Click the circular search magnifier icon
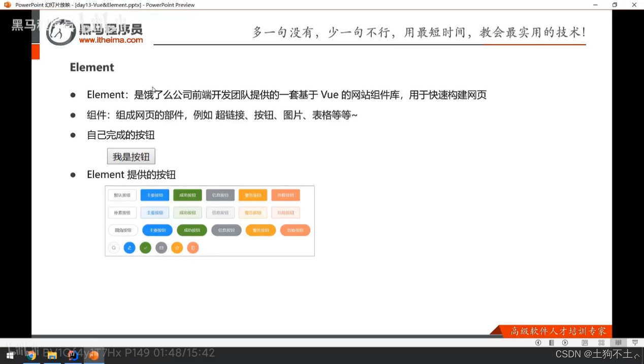Image resolution: width=644 pixels, height=364 pixels. 114,248
